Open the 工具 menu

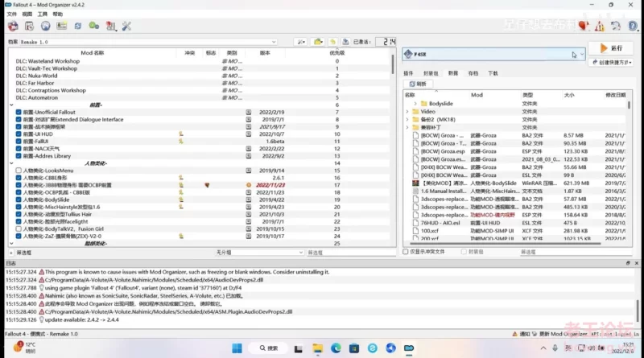tap(43, 14)
